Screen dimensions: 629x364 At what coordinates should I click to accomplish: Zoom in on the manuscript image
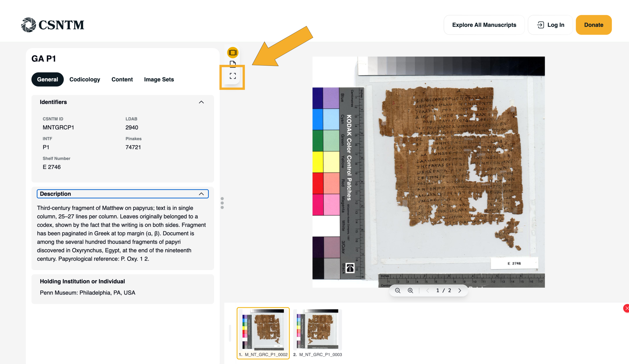coord(410,290)
